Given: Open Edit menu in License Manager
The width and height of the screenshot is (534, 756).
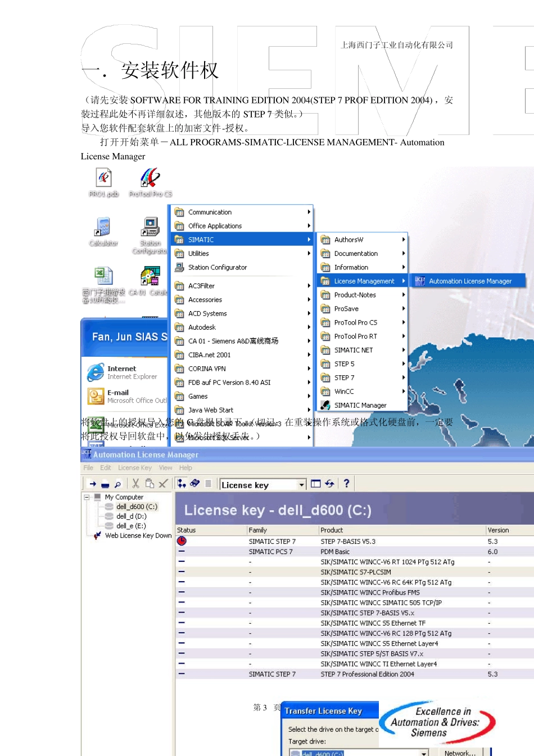Looking at the screenshot, I should coord(106,468).
